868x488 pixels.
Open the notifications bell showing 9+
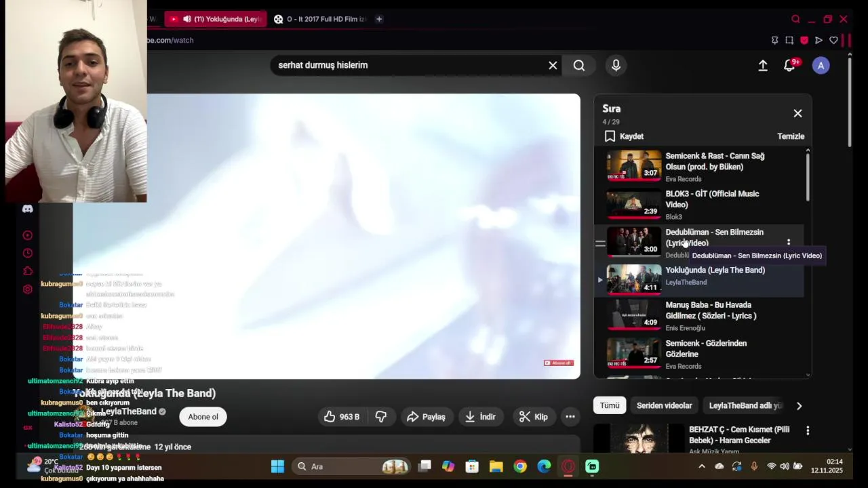click(790, 65)
